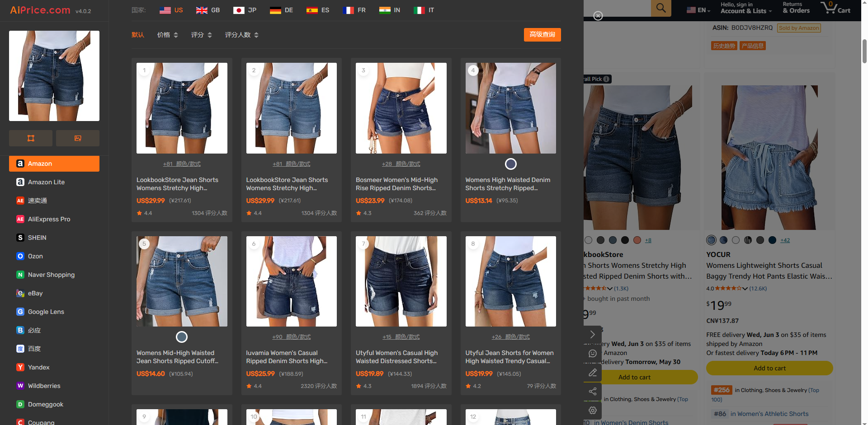This screenshot has width=868, height=425.
Task: Open Ozon search results
Action: coord(54,256)
